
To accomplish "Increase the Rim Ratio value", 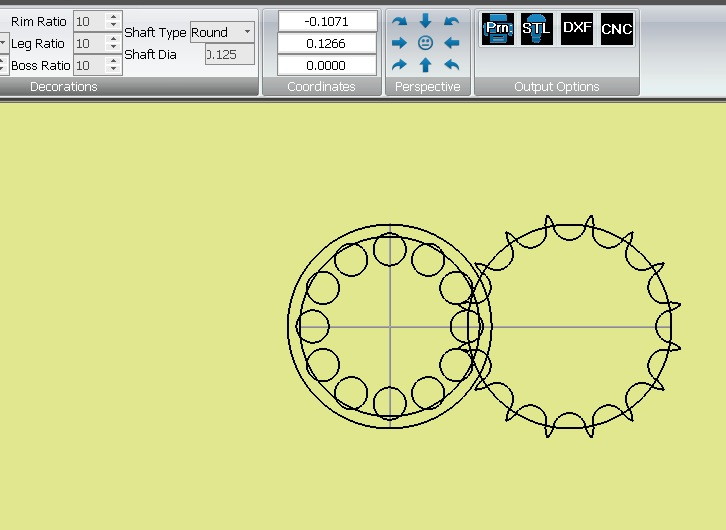I will 113,17.
